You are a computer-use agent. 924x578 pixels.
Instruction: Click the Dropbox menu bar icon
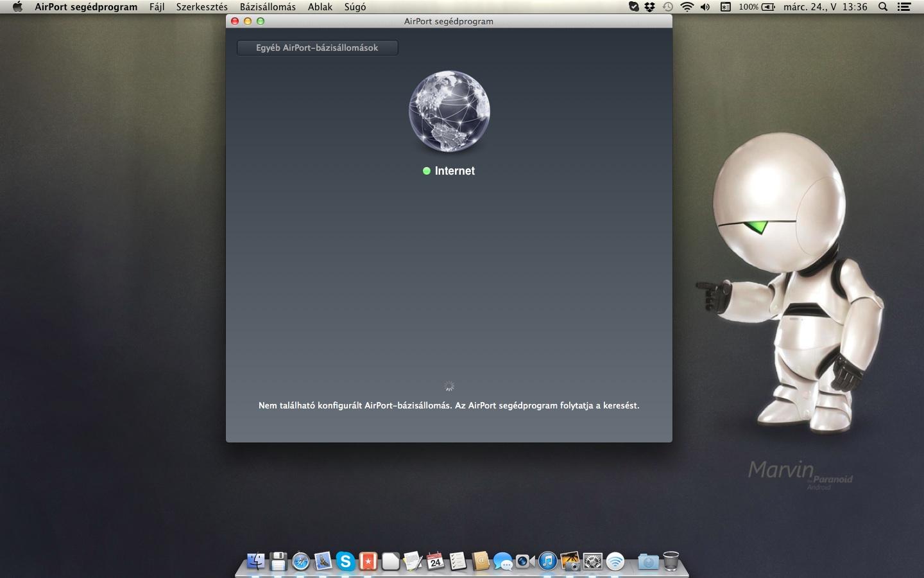click(x=650, y=7)
